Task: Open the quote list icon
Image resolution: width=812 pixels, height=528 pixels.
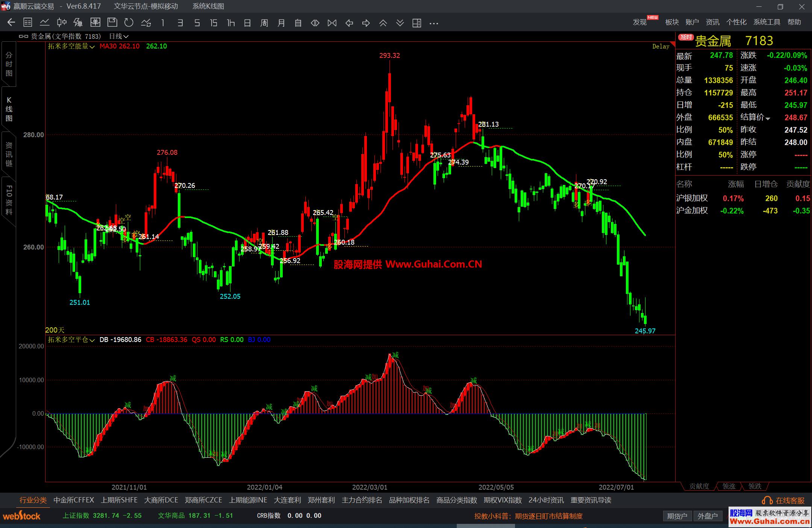Action: tap(28, 23)
